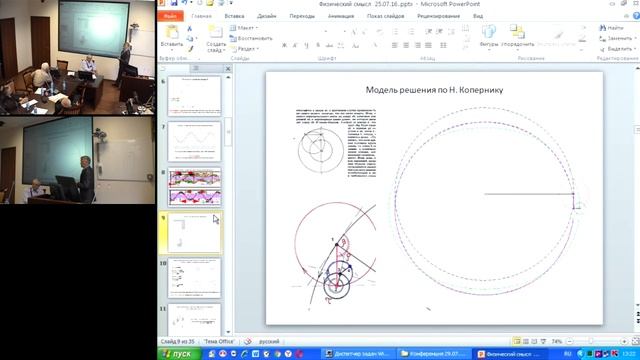
Task: Switch to Reading view icon
Action: (x=534, y=341)
